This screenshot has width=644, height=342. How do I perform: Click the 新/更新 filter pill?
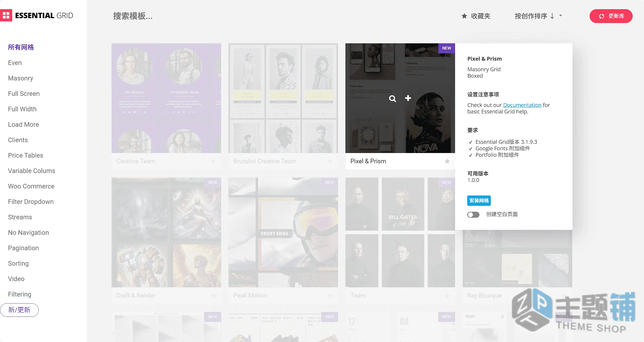click(x=19, y=310)
